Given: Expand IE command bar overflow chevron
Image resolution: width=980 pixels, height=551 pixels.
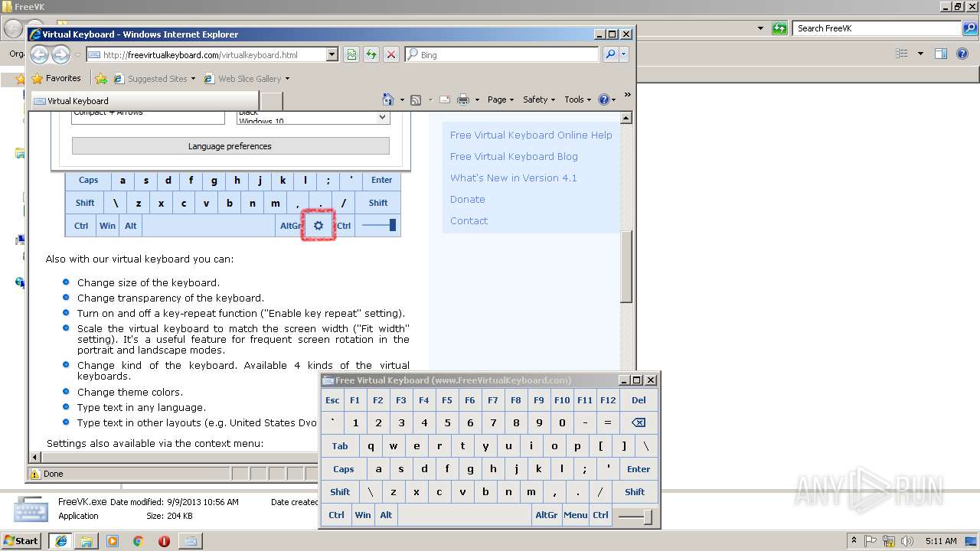Looking at the screenshot, I should (628, 95).
